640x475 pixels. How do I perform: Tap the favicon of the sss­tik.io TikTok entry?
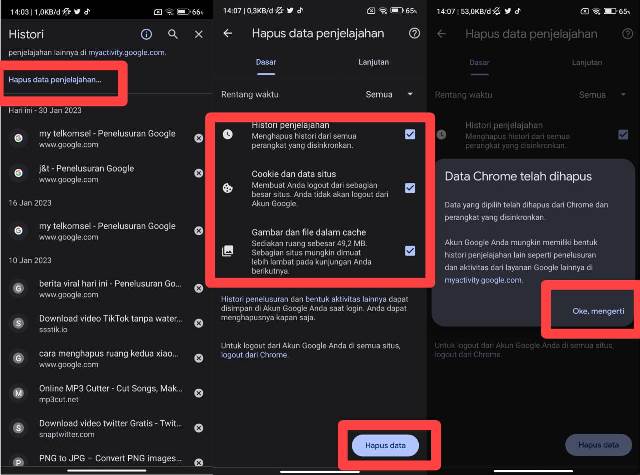click(x=18, y=323)
